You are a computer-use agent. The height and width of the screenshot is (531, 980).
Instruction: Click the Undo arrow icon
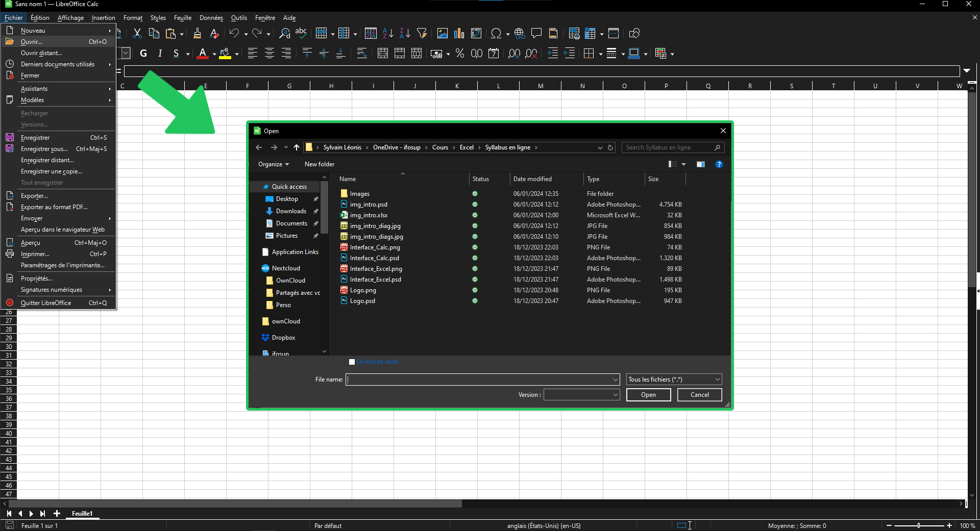click(x=234, y=34)
